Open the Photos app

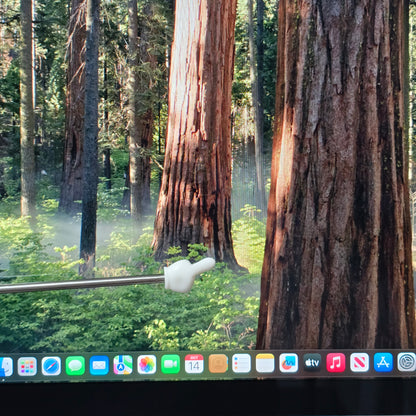pos(147,365)
